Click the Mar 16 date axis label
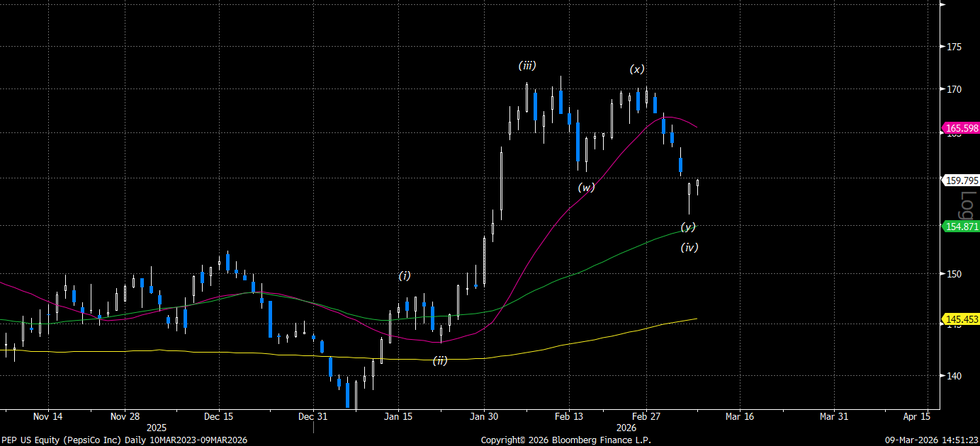Screen dimensions: 980x446 (x=739, y=416)
